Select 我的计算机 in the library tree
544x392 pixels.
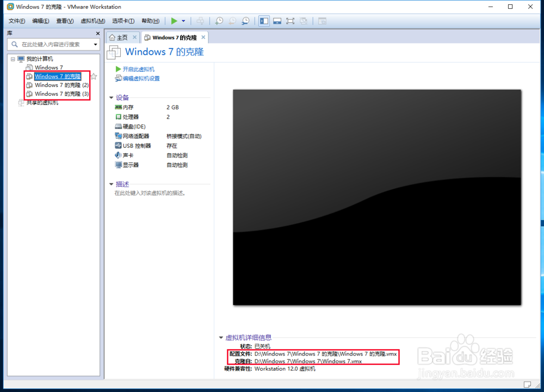coord(40,59)
